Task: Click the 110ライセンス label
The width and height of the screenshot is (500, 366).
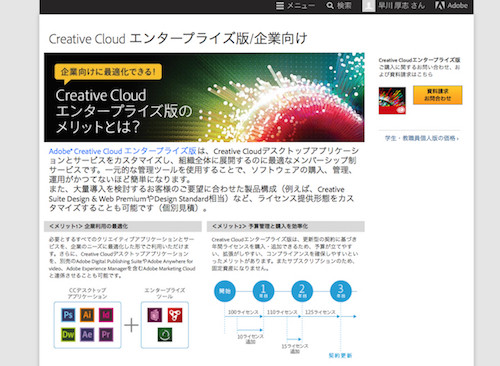Action: point(282,312)
